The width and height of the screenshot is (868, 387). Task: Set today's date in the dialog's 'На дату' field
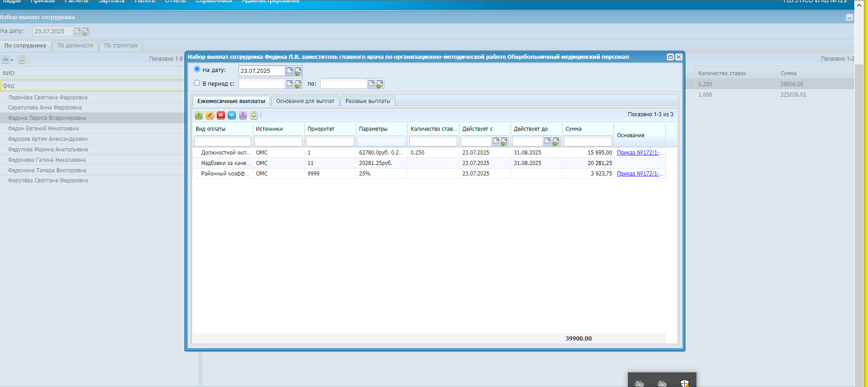pos(298,71)
